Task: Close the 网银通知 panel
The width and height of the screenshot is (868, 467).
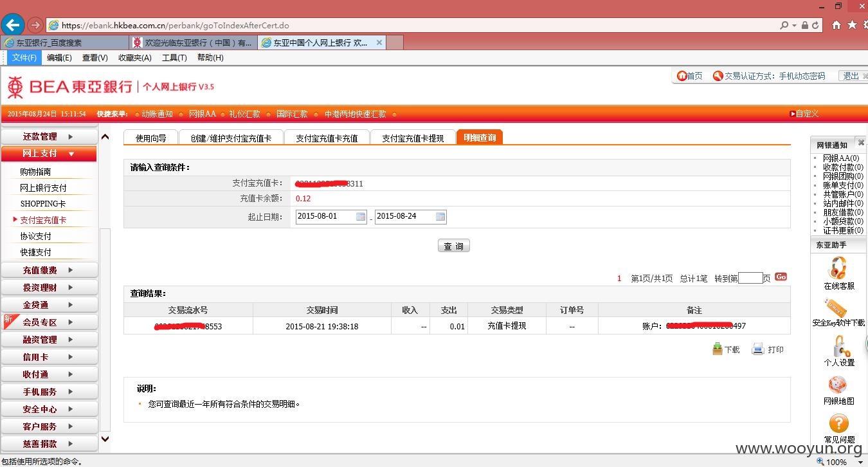Action: (x=861, y=143)
